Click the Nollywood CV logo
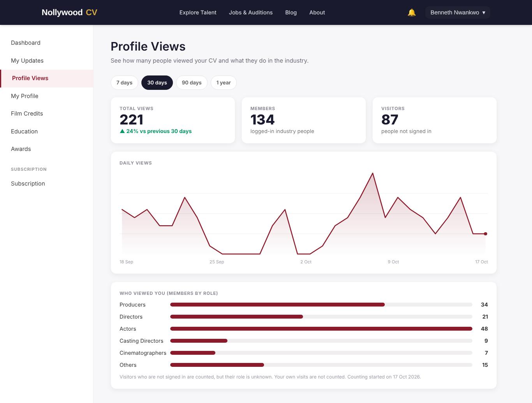Screen dimensions: 532x403 pos(69,12)
